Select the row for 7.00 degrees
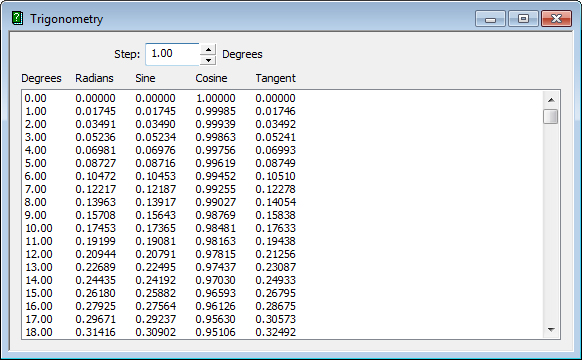 282,189
